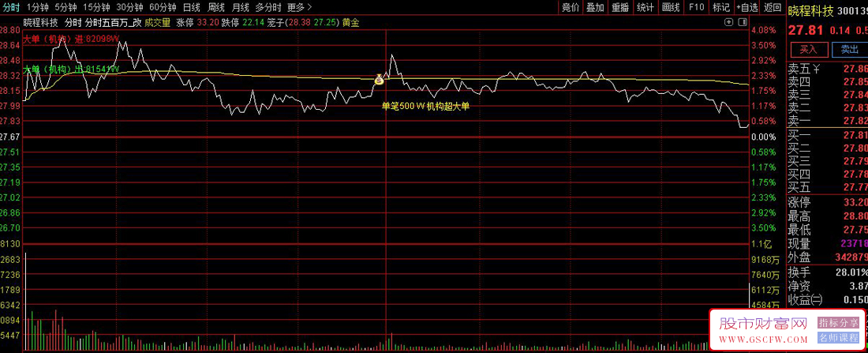868x353 pixels.
Task: Click the 1.1亿 volume axis label
Action: coord(761,244)
